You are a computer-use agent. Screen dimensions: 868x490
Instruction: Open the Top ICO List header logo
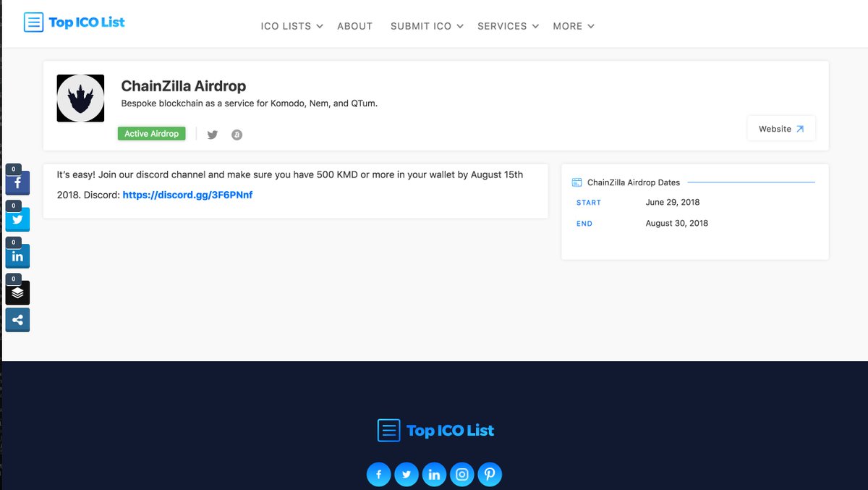pos(74,22)
